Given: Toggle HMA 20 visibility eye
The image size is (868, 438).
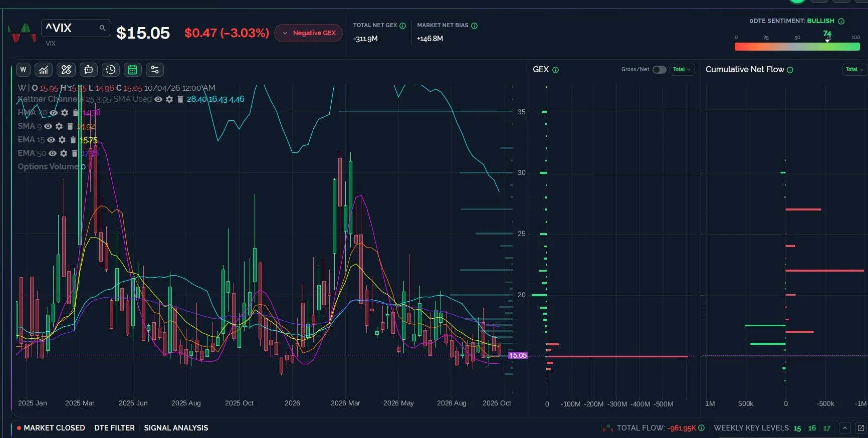Looking at the screenshot, I should coord(53,113).
